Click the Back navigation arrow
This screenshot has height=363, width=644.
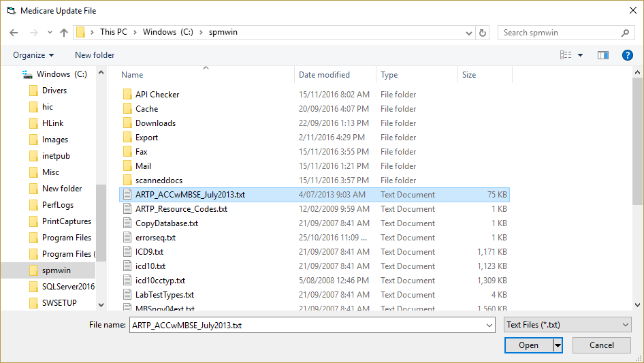(14, 33)
